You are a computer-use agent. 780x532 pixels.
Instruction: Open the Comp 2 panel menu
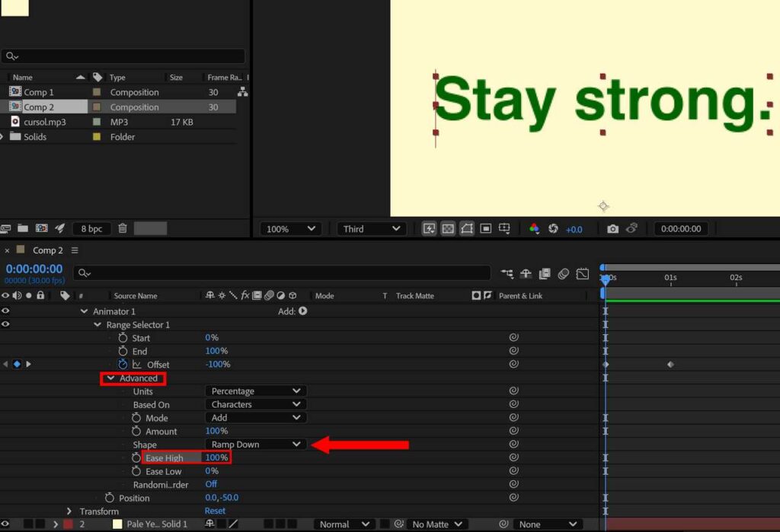(x=75, y=250)
